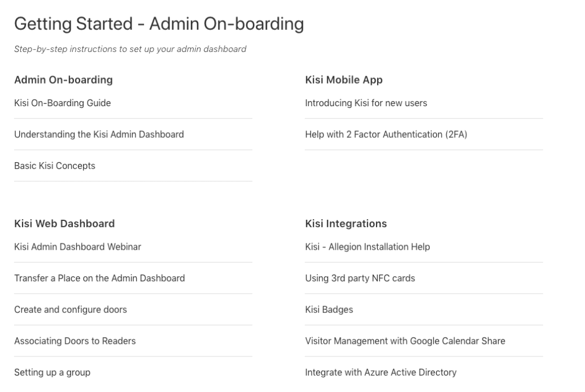Select the Kisi Mobile App section heading
This screenshot has height=392, width=585.
(344, 80)
